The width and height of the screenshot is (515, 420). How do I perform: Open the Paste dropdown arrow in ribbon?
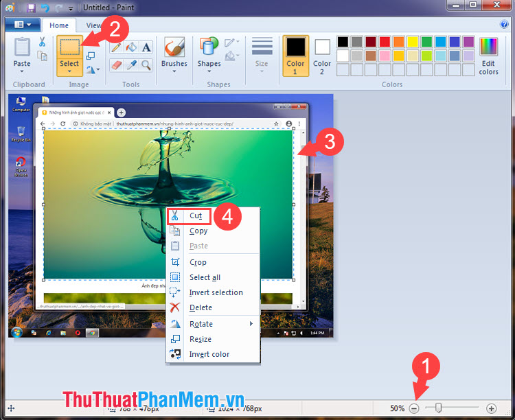[22, 71]
